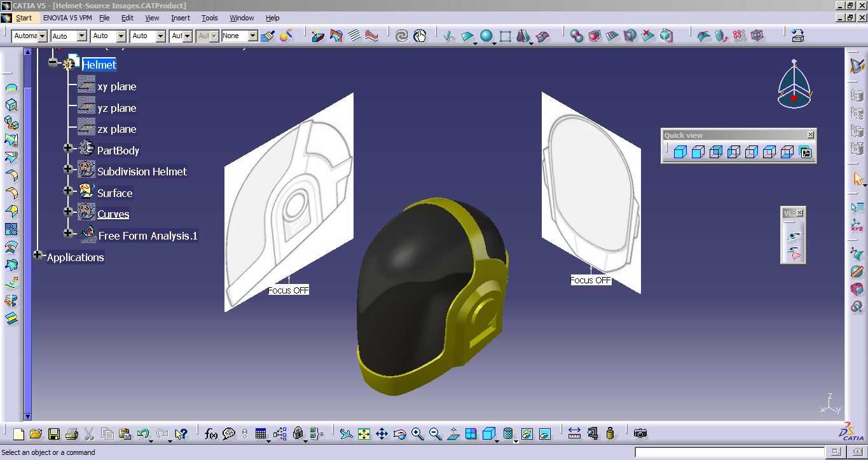The height and width of the screenshot is (460, 868).
Task: Toggle the Hide/Show icon in bottom toolbar
Action: click(x=527, y=434)
